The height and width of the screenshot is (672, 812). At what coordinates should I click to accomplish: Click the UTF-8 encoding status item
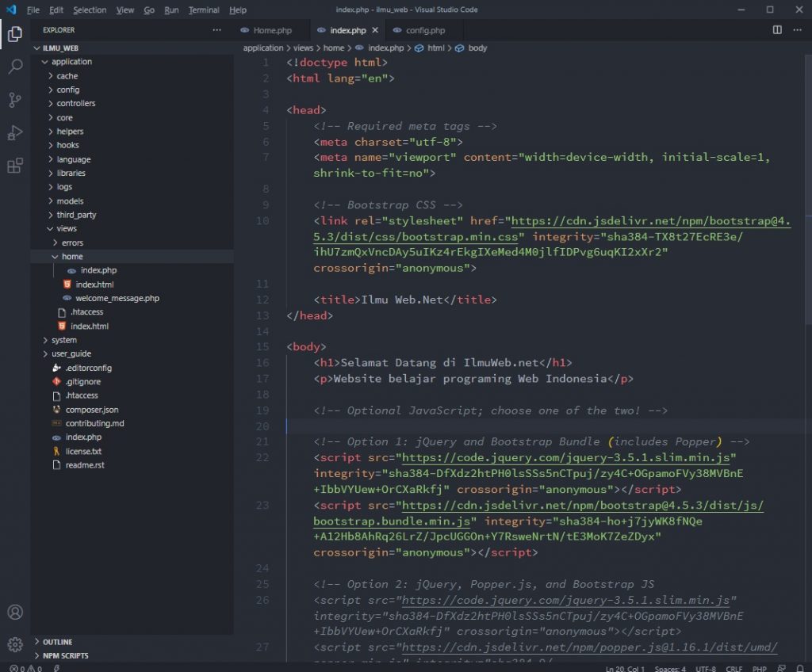[705, 668]
